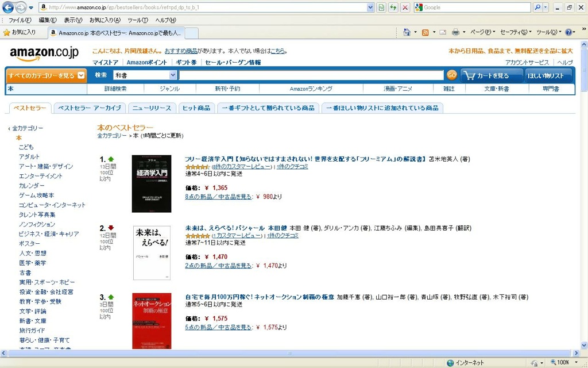Open the 和書 search category dropdown
This screenshot has width=588, height=368.
pyautogui.click(x=172, y=75)
